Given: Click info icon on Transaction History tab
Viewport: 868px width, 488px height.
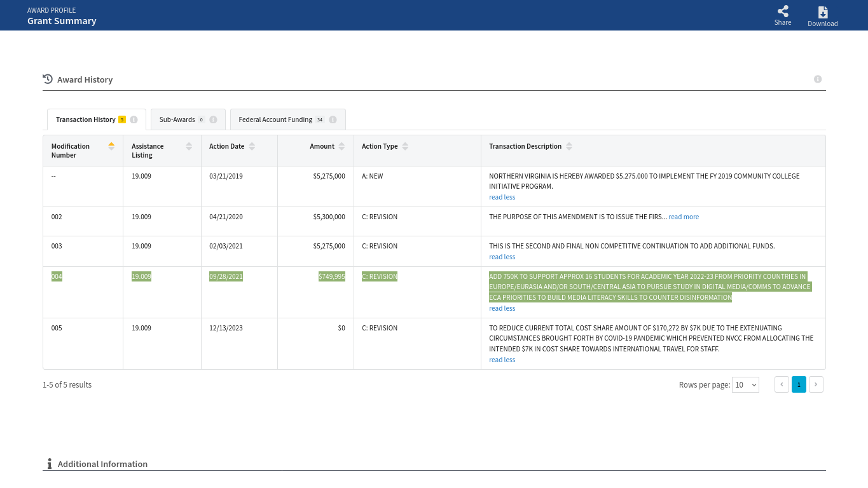Looking at the screenshot, I should [x=134, y=119].
